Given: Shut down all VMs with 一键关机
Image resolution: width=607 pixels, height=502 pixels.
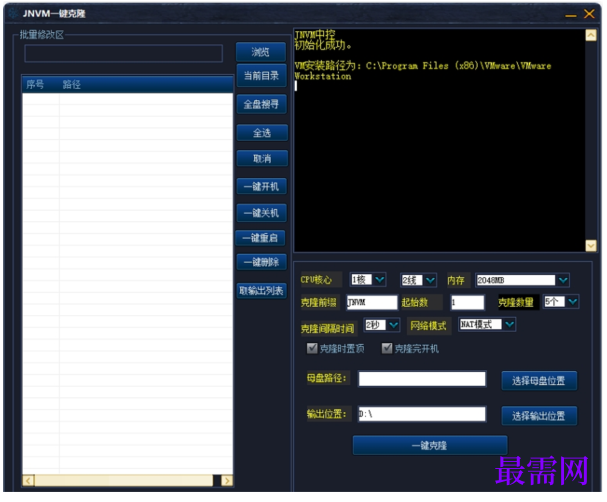Looking at the screenshot, I should point(261,212).
